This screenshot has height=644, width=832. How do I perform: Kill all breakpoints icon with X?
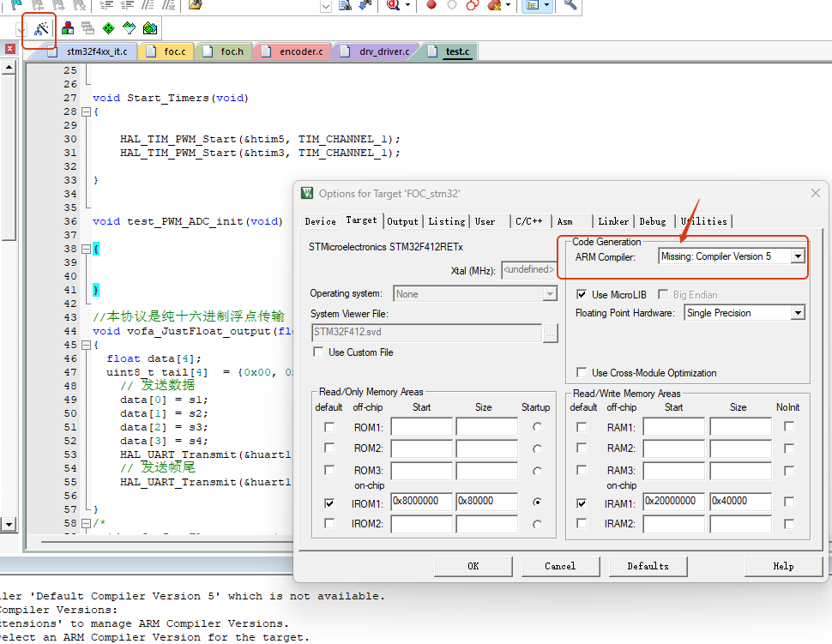[x=494, y=5]
